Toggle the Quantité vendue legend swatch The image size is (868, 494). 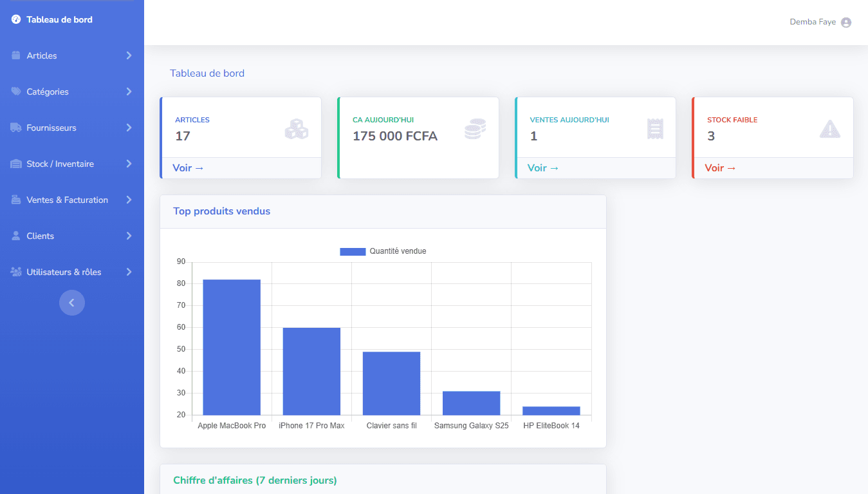[352, 251]
